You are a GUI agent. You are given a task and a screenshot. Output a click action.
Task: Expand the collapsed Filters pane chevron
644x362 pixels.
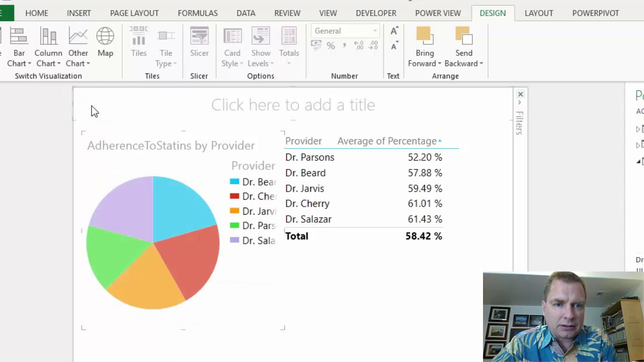click(x=520, y=102)
